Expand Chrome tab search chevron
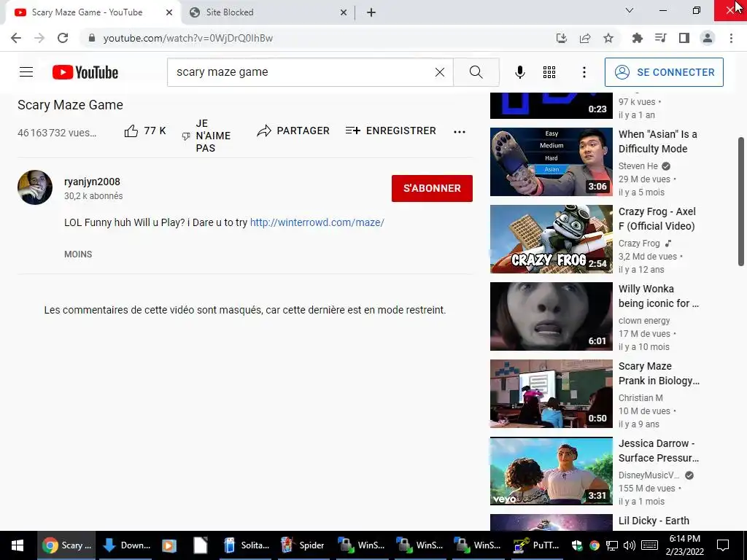Screen dimensions: 747x560 [630, 10]
